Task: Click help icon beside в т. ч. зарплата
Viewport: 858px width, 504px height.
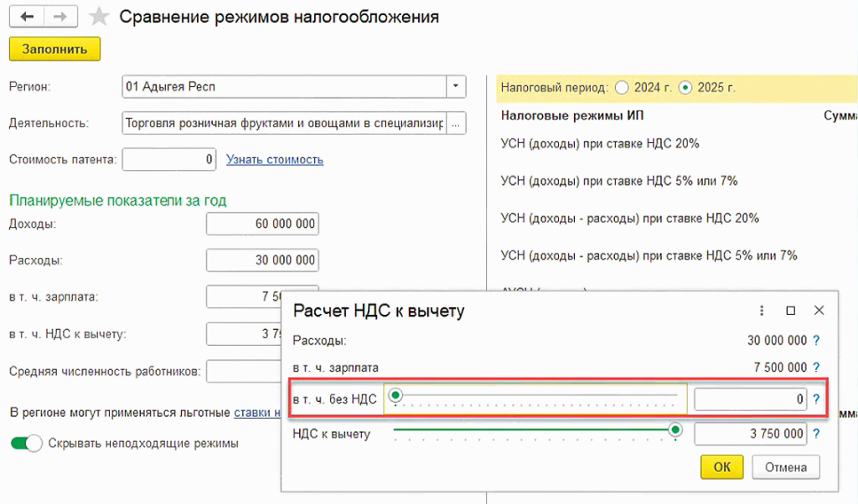Action: point(816,368)
